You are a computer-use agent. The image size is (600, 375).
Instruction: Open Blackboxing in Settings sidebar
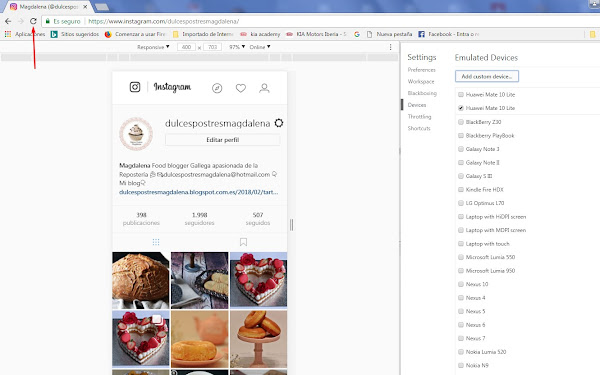[422, 93]
